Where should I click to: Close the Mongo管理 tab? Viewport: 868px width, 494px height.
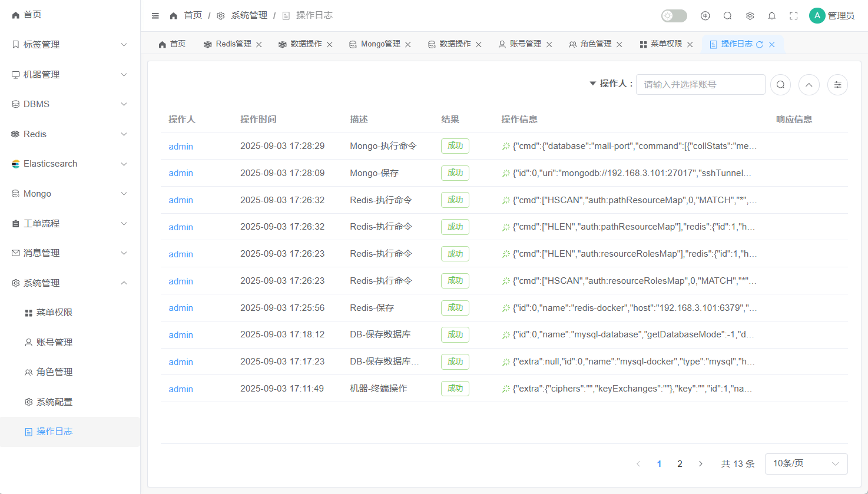pos(408,45)
